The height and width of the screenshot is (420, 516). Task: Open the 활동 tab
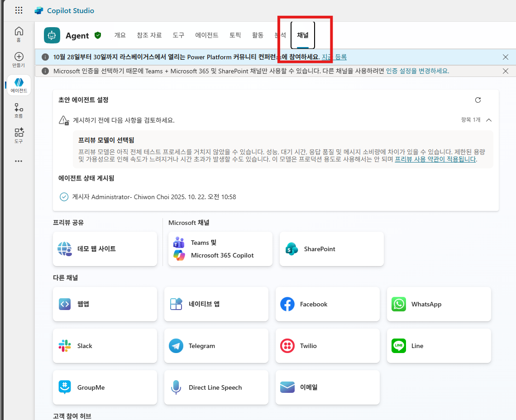point(258,35)
